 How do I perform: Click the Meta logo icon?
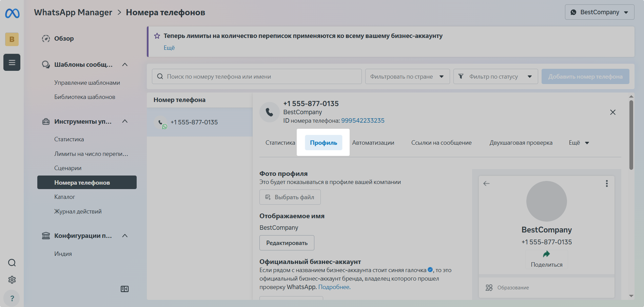click(x=12, y=13)
